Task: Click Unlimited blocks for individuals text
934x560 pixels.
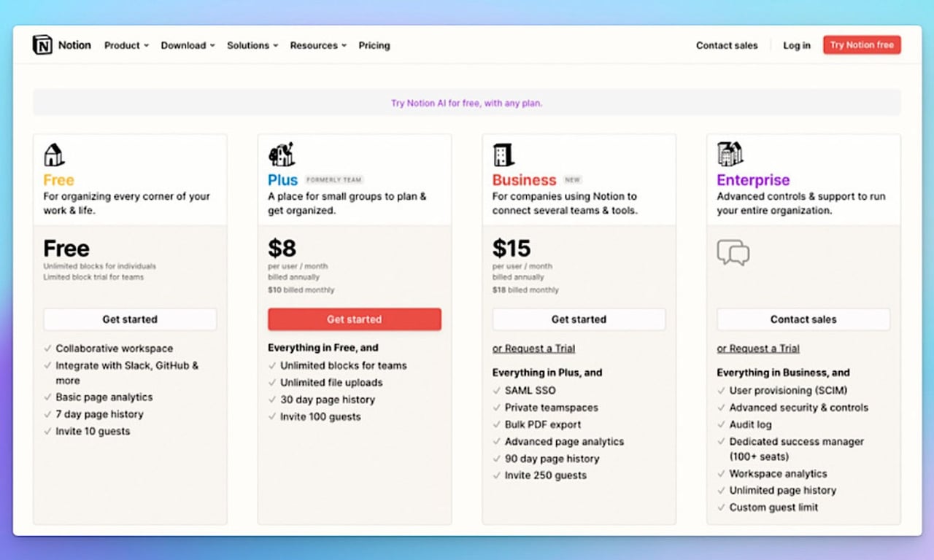Action: click(100, 266)
